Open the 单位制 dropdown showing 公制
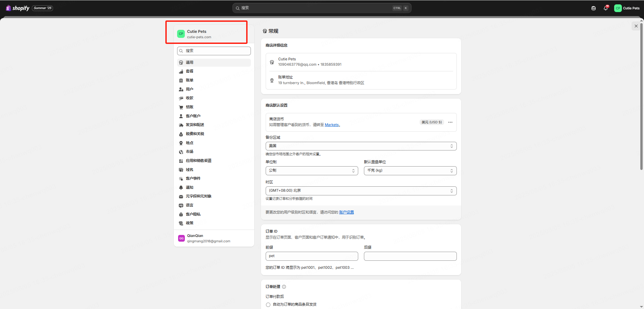This screenshot has width=644, height=309. (x=312, y=171)
